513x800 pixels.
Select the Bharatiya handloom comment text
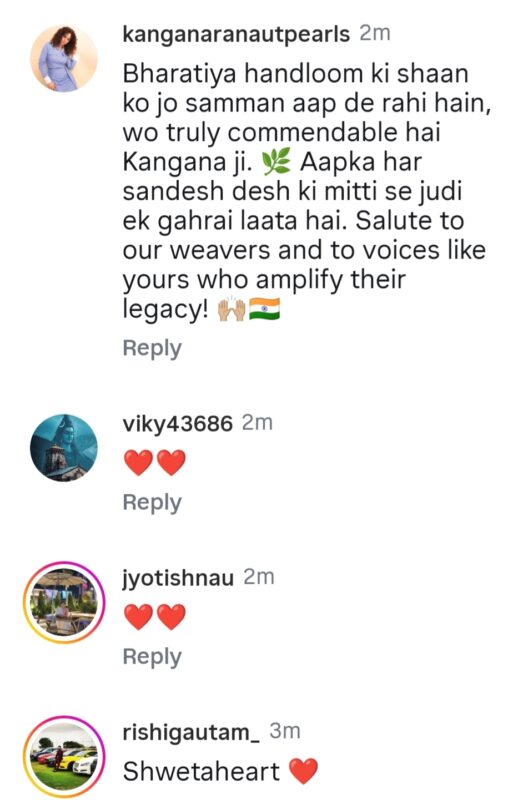(306, 192)
